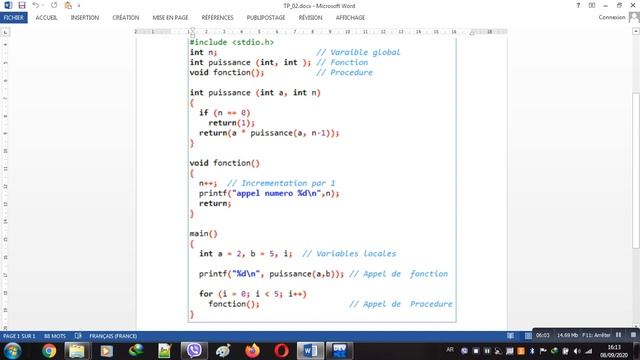640x360 pixels.
Task: Switch to the CRÉATION ribbon tab
Action: (x=126, y=18)
